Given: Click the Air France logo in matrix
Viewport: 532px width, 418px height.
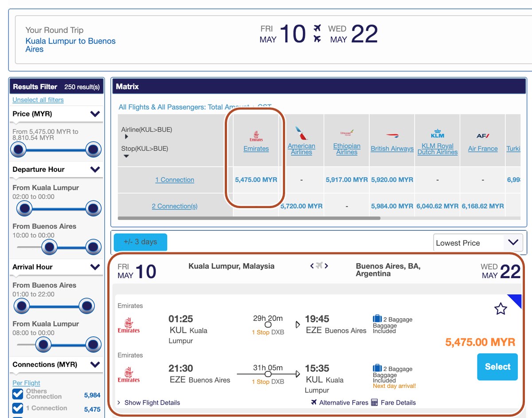Looking at the screenshot, I should coord(483,136).
